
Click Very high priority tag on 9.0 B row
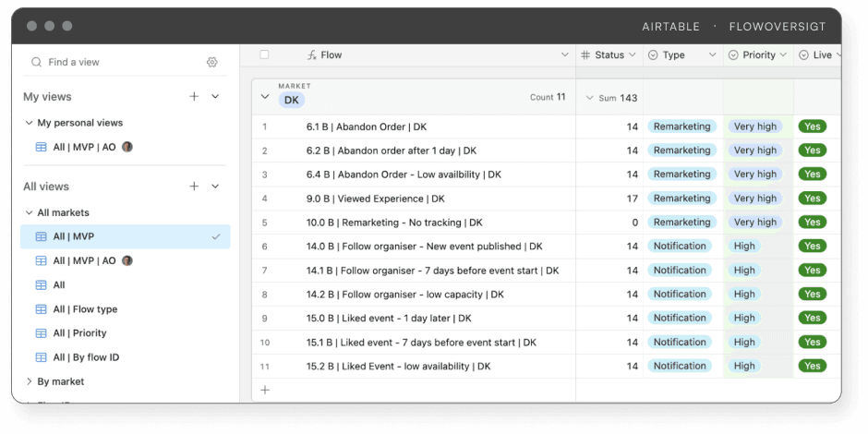click(x=755, y=199)
